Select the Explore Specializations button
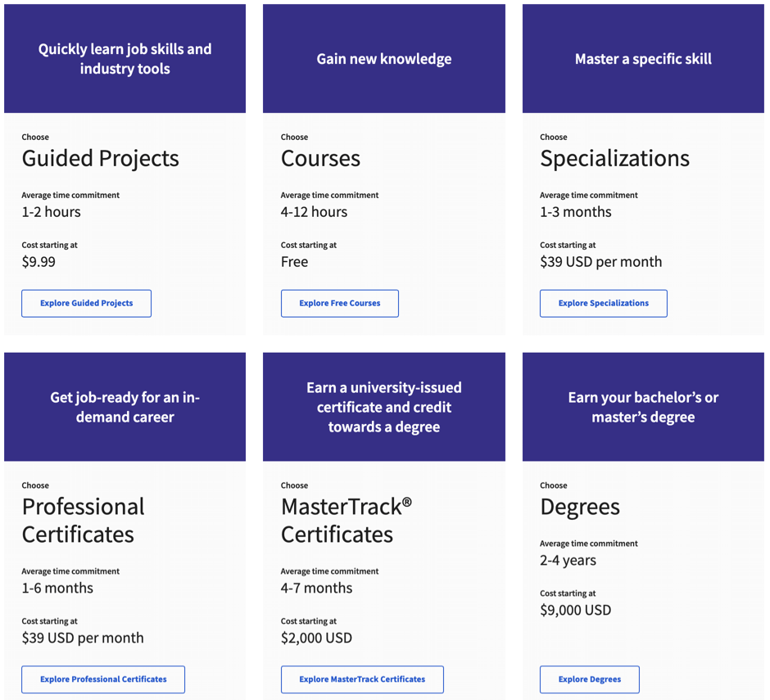 (604, 304)
